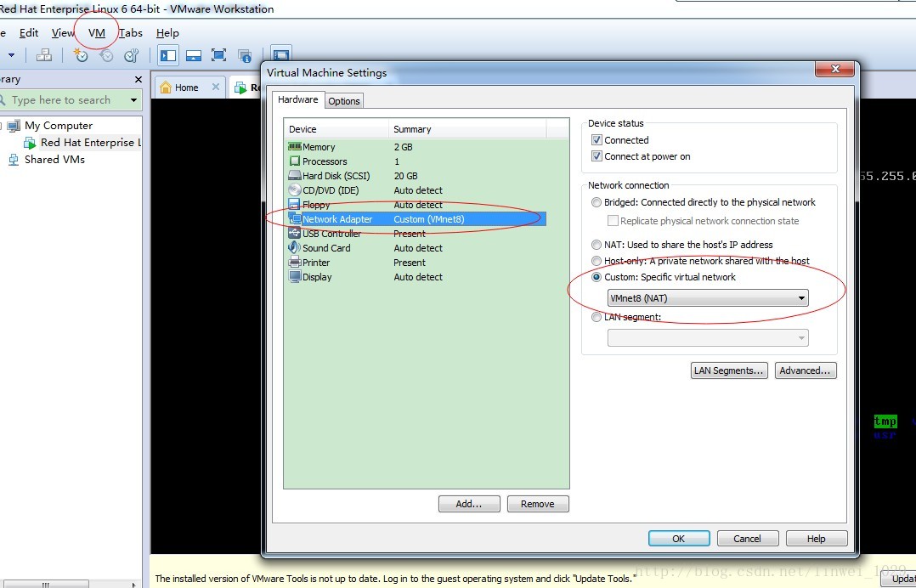The image size is (916, 588).
Task: Click the Send Ctrl+Alt+Del toolbar icon
Action: click(x=44, y=55)
